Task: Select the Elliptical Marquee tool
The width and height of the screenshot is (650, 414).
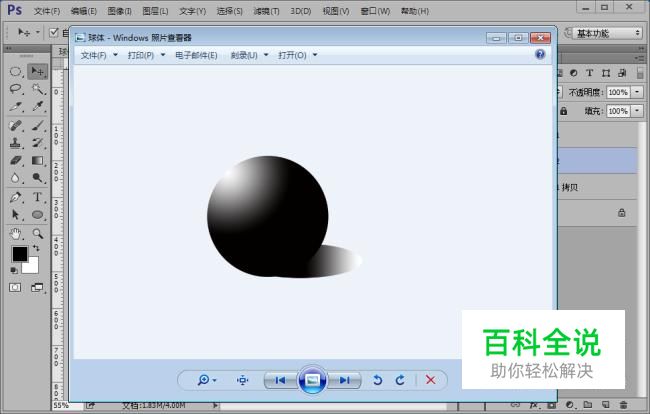Action: pyautogui.click(x=16, y=72)
